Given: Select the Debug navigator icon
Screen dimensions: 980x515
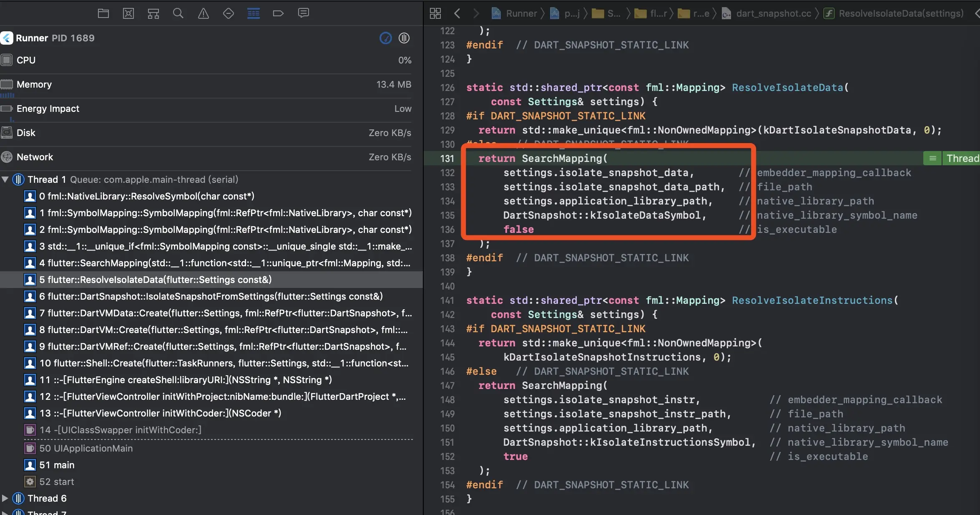Looking at the screenshot, I should click(254, 13).
